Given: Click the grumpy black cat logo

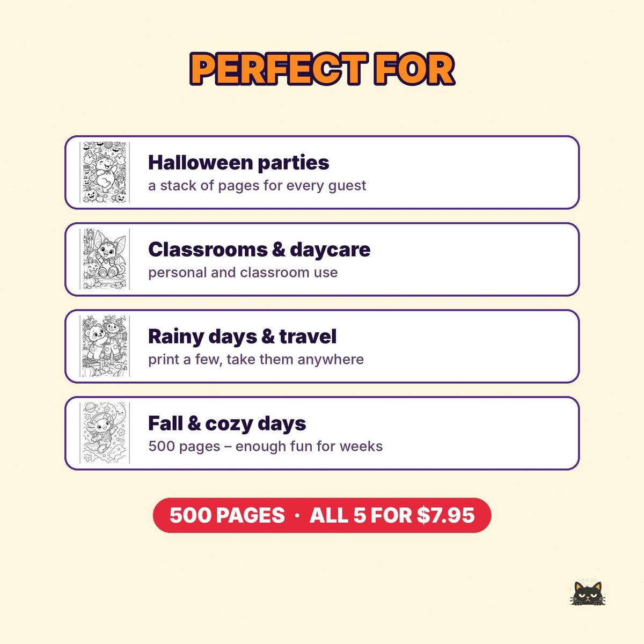Looking at the screenshot, I should pos(588,593).
